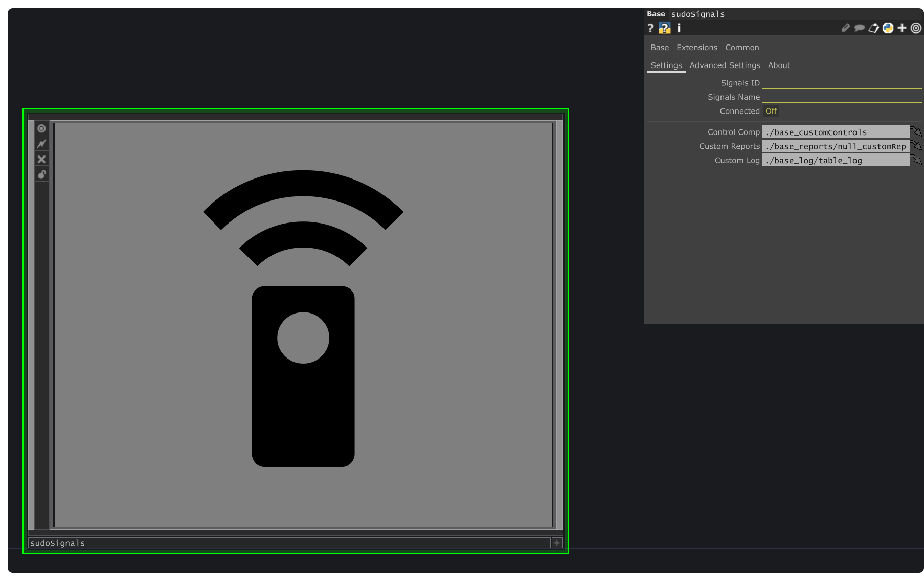Click the Control Comp label
The image size is (924, 581).
pos(733,132)
